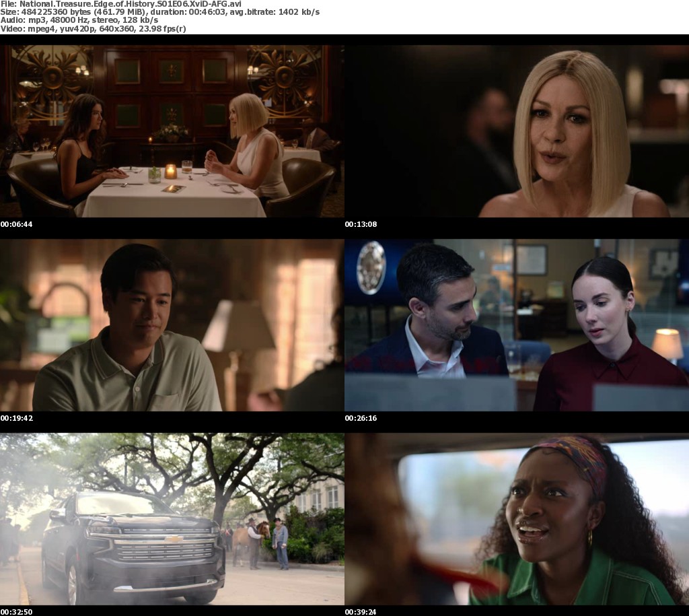Click the 00:32:50 timestamp label
The width and height of the screenshot is (689, 616).
tap(17, 611)
